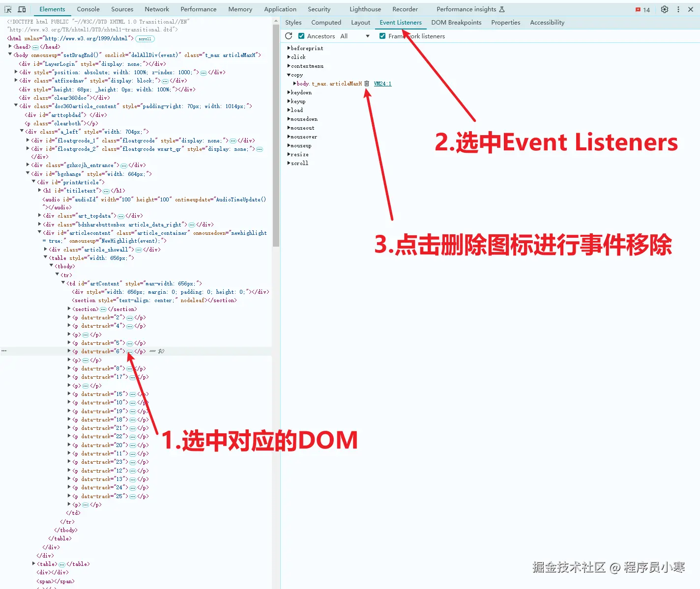The height and width of the screenshot is (589, 700).
Task: Expand the click event group
Action: pos(289,57)
